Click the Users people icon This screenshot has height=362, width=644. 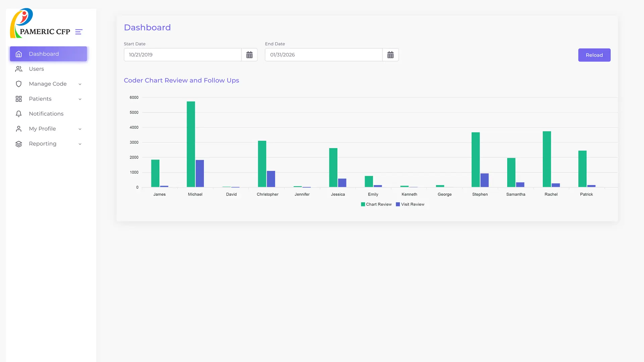point(19,69)
